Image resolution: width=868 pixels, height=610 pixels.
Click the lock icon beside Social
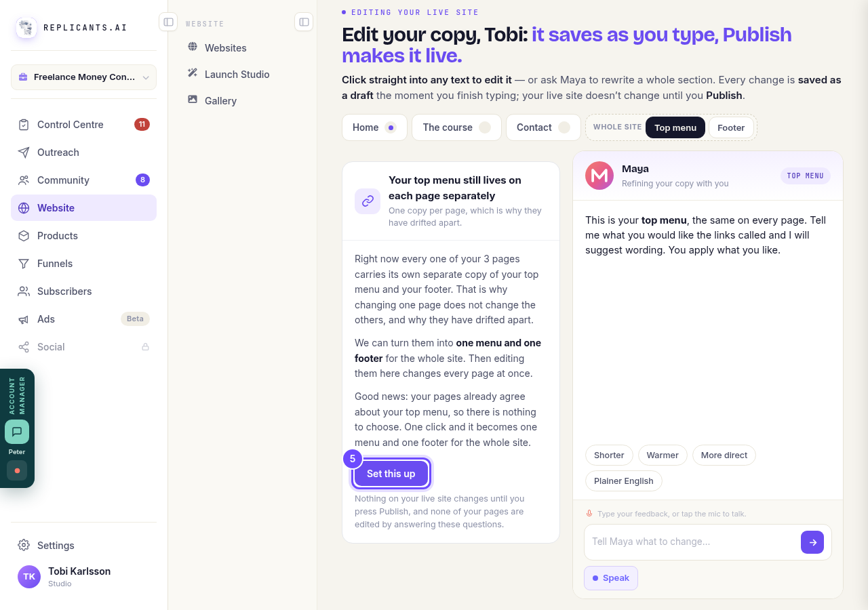(x=145, y=346)
